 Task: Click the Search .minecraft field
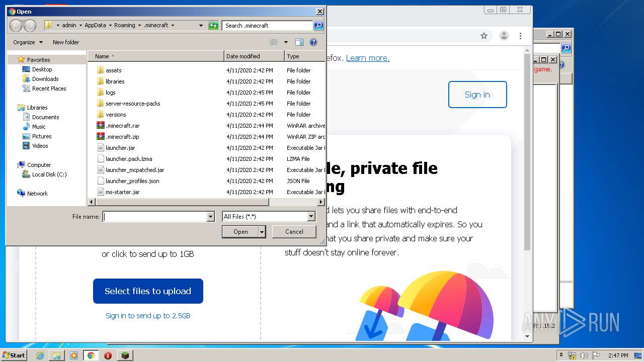pyautogui.click(x=268, y=26)
